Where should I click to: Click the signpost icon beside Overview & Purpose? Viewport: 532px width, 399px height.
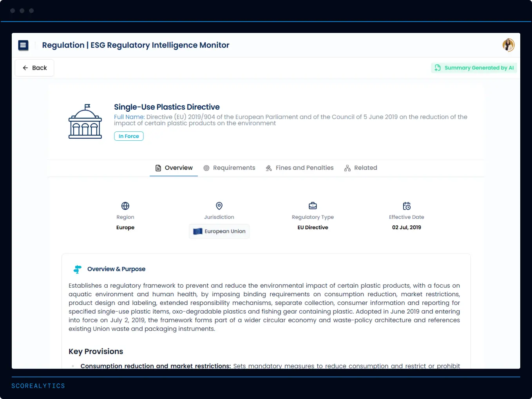tap(78, 269)
